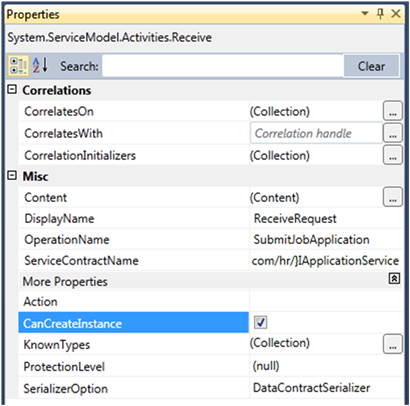Open Content definition ellipsis button
Viewport: 410px width, 406px height.
pyautogui.click(x=392, y=197)
